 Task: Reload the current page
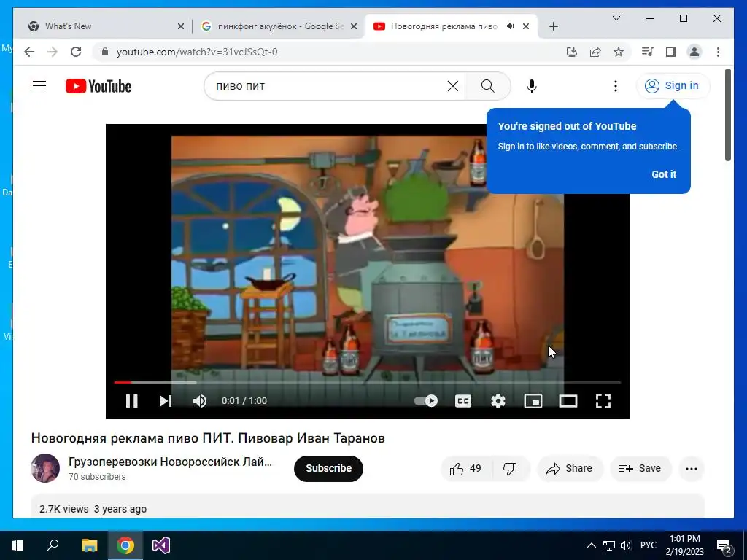pyautogui.click(x=76, y=52)
